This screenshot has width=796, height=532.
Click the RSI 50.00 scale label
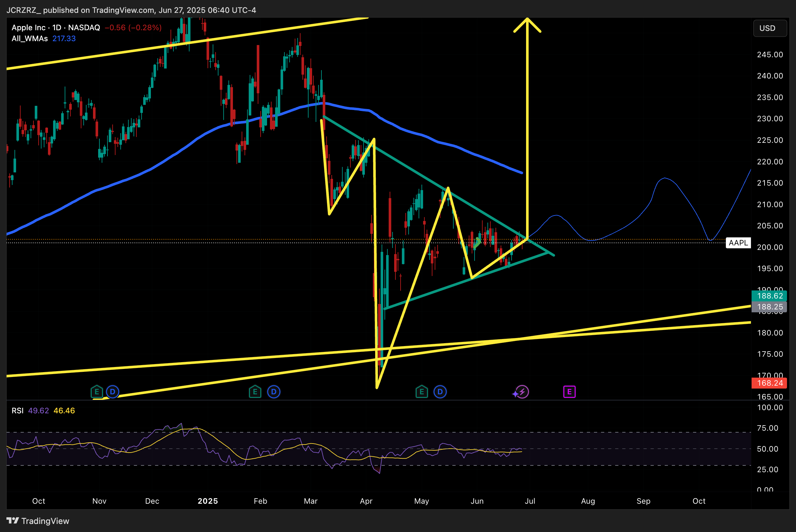click(x=770, y=449)
